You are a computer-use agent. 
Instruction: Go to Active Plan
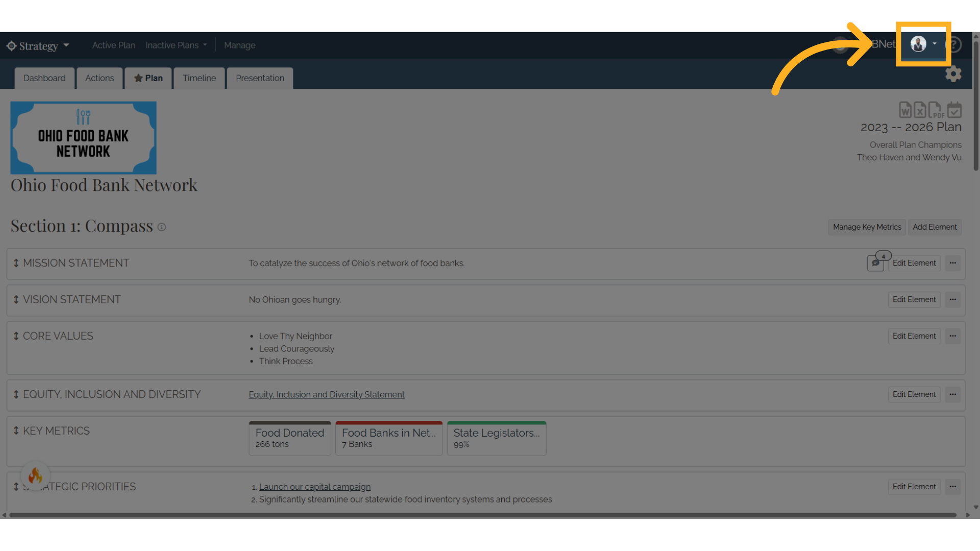[x=113, y=45]
